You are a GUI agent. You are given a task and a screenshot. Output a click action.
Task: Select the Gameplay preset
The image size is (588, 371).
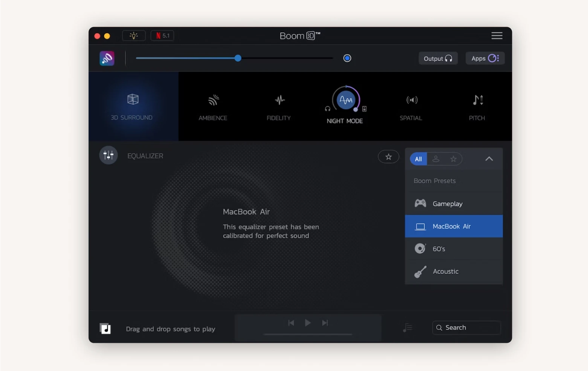tap(454, 204)
